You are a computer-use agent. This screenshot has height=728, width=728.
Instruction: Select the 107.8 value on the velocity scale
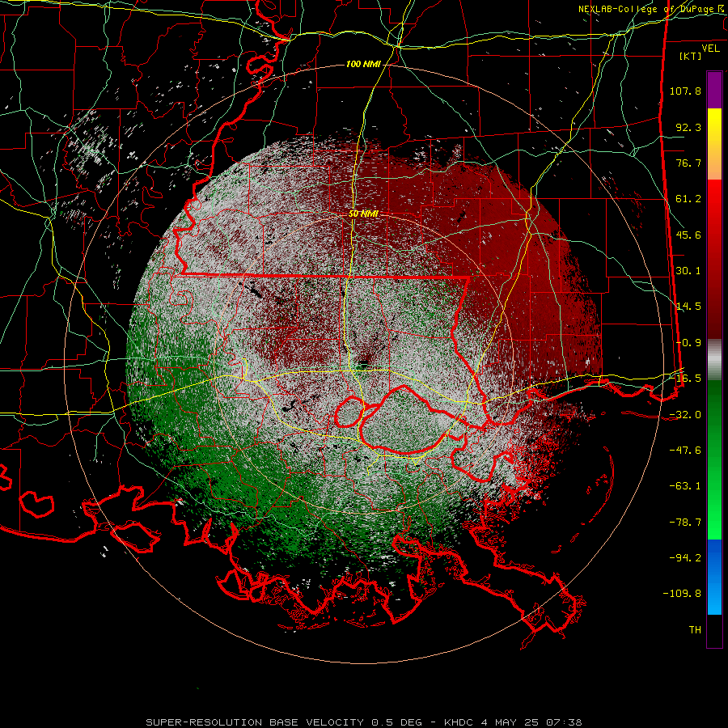pyautogui.click(x=685, y=91)
